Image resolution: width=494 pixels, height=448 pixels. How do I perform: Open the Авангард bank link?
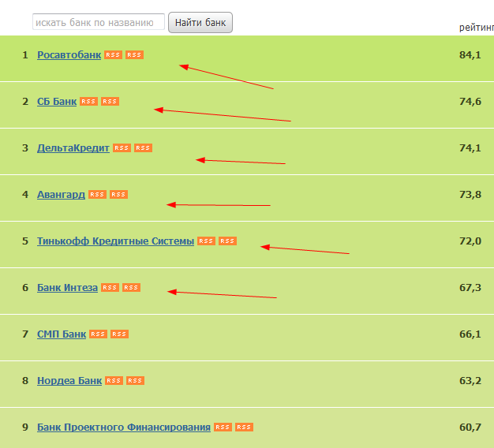click(x=61, y=195)
